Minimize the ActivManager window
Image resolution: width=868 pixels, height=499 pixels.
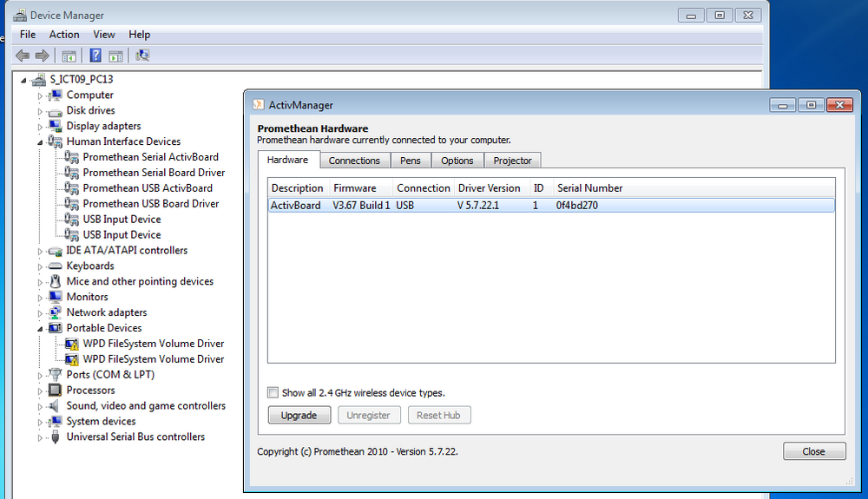tap(782, 105)
